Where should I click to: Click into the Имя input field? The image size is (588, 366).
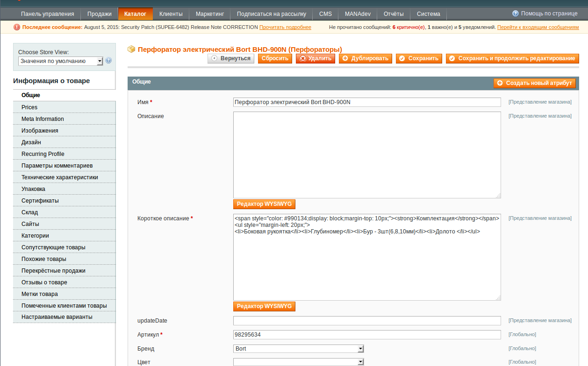tap(367, 102)
